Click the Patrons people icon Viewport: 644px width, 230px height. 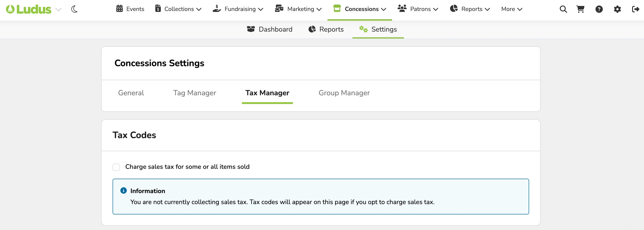[x=402, y=8]
